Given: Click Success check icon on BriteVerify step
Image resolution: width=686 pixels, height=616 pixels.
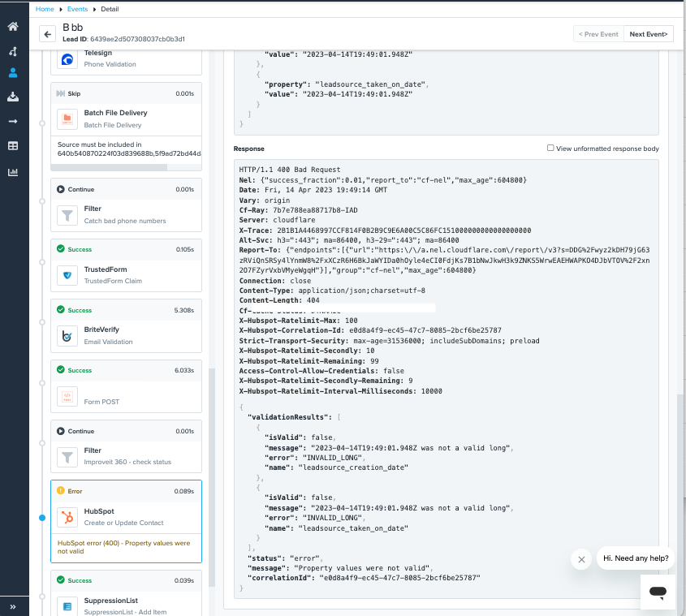Looking at the screenshot, I should (x=61, y=310).
